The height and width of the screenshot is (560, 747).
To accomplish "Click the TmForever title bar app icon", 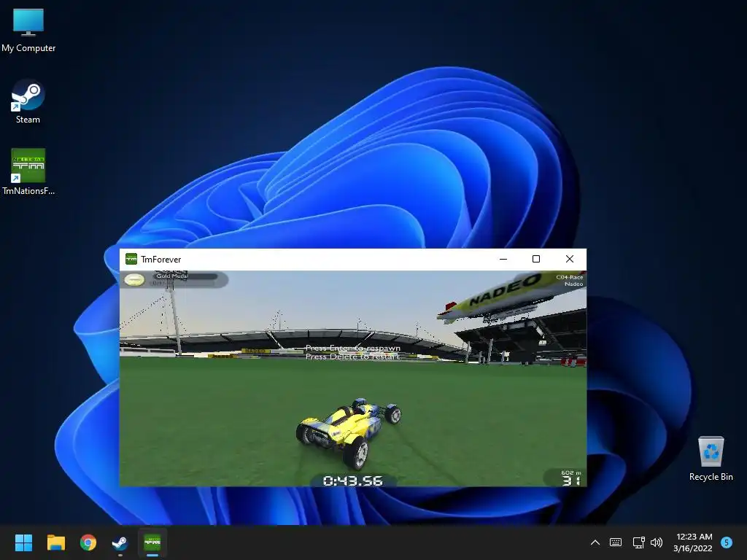I will (x=131, y=259).
